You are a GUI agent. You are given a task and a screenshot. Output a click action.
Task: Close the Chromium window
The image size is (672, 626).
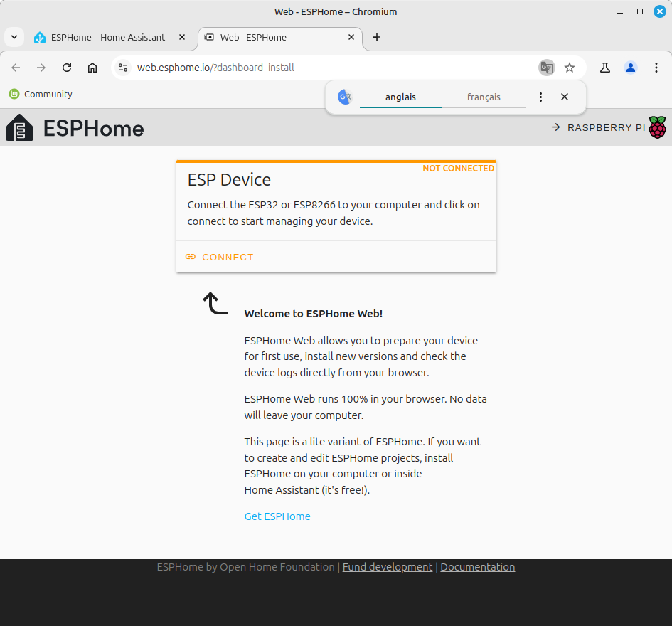(x=660, y=11)
